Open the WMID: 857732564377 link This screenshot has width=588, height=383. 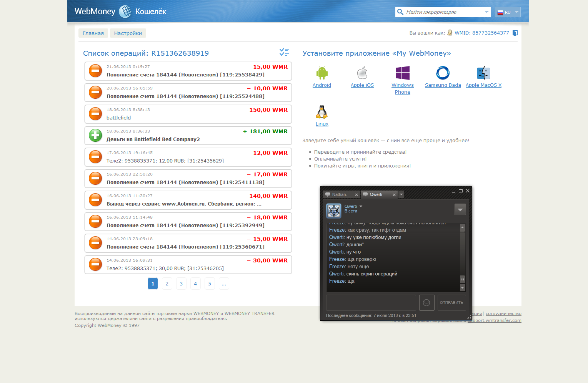pos(482,33)
